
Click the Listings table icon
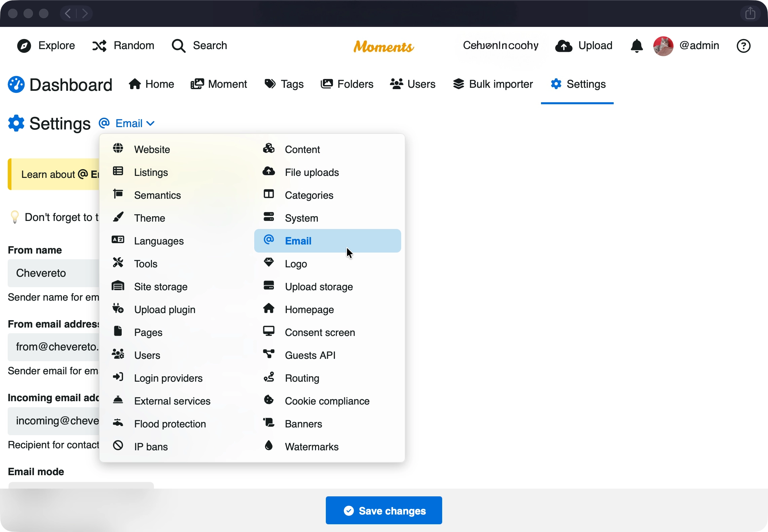[118, 171]
